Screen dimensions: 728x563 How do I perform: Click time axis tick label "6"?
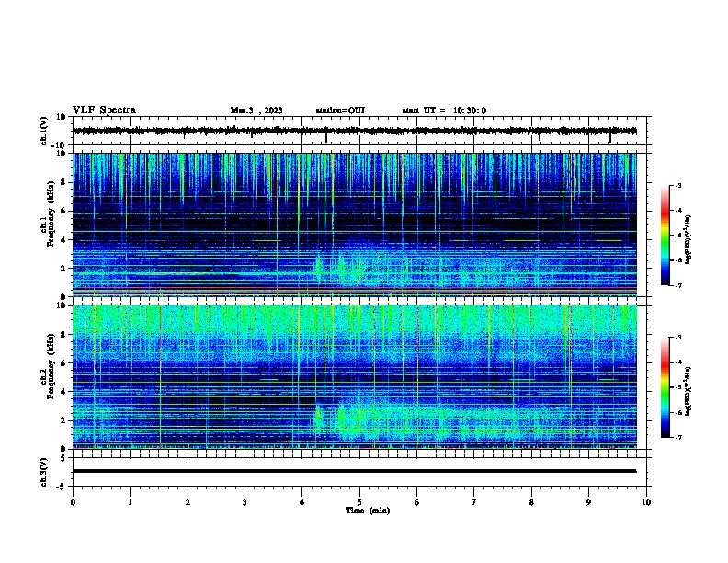[x=417, y=502]
